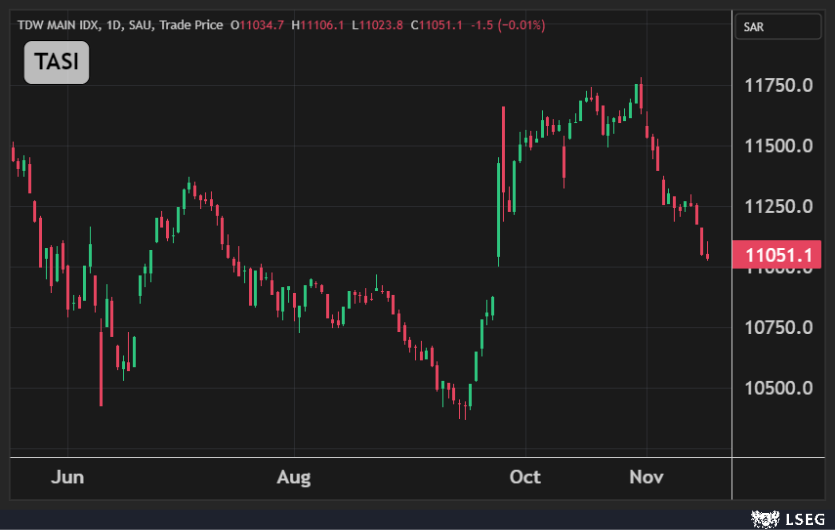Click the 11250.0 price axis label

tap(777, 207)
